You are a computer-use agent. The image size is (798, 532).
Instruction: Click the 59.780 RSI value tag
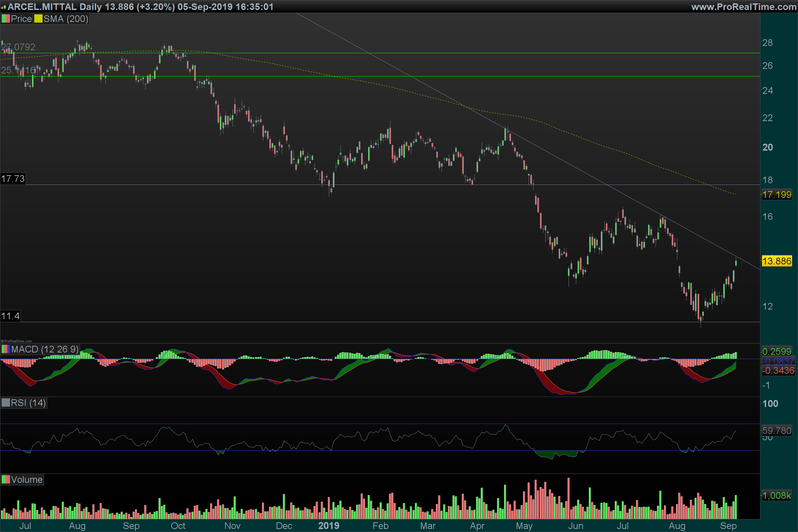point(777,431)
